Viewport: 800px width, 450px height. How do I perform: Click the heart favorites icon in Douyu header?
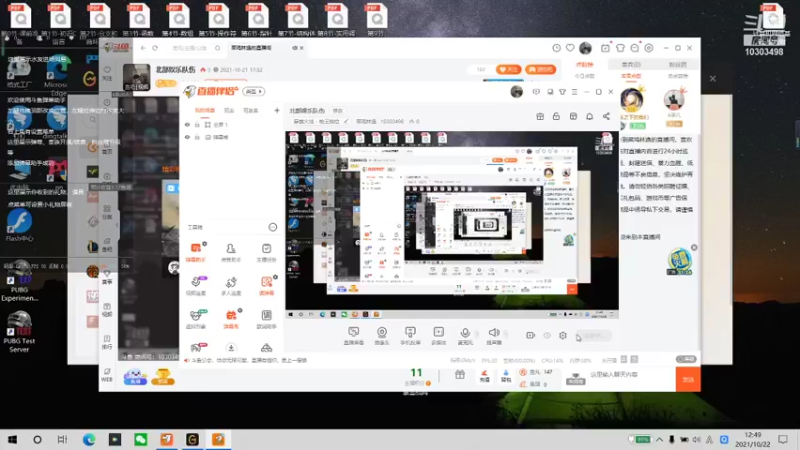(570, 48)
